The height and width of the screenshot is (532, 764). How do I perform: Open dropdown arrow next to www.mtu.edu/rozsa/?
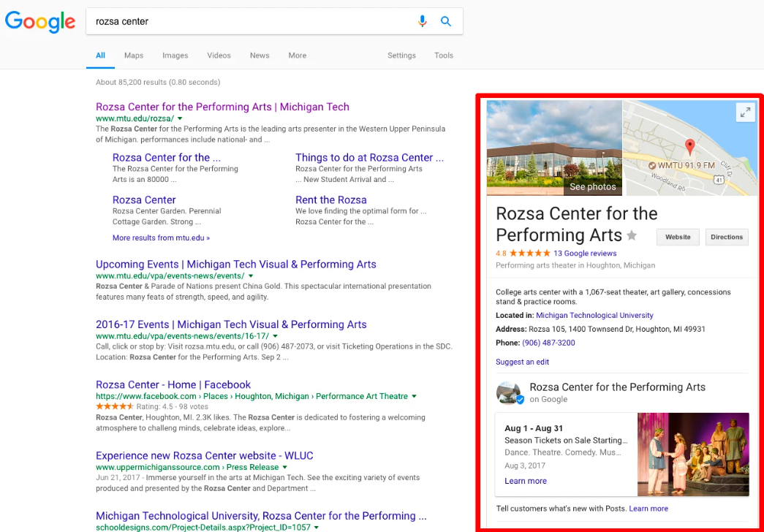[180, 118]
